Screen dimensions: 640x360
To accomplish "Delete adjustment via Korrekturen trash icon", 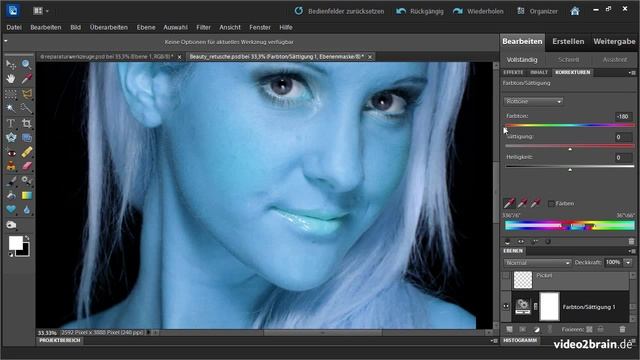I will 631,242.
